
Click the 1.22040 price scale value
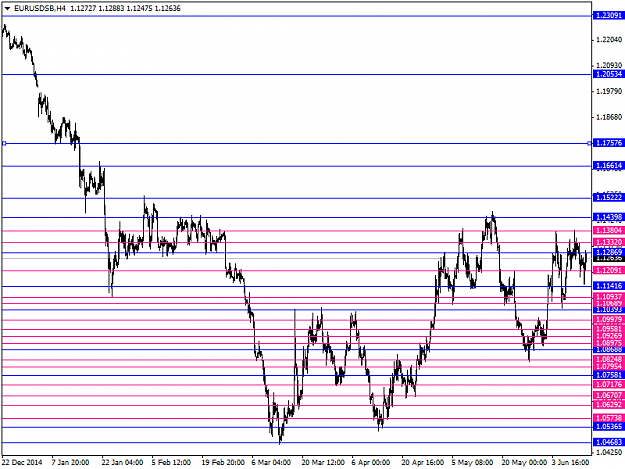(x=609, y=39)
